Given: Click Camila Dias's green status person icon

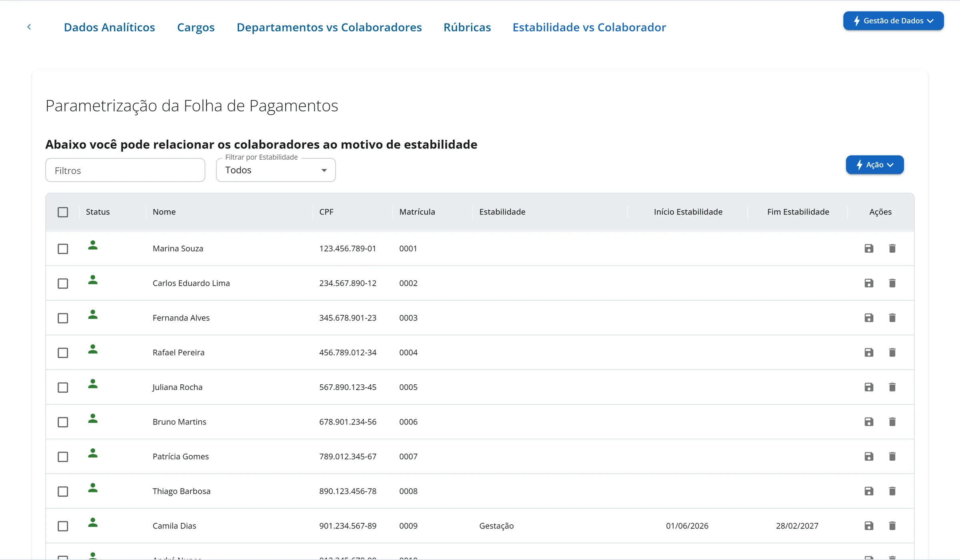Looking at the screenshot, I should tap(93, 522).
